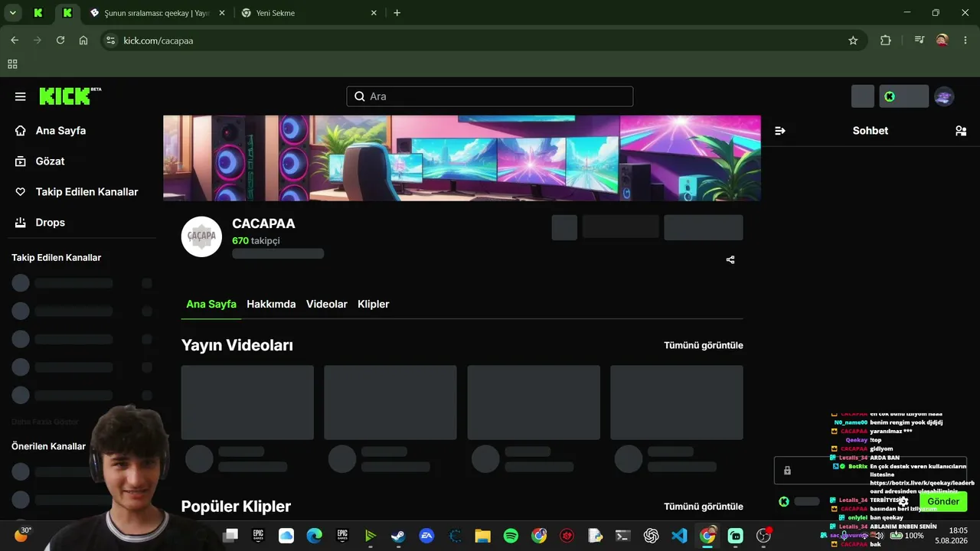Select the Ana Sayfa channel tab

pos(211,305)
